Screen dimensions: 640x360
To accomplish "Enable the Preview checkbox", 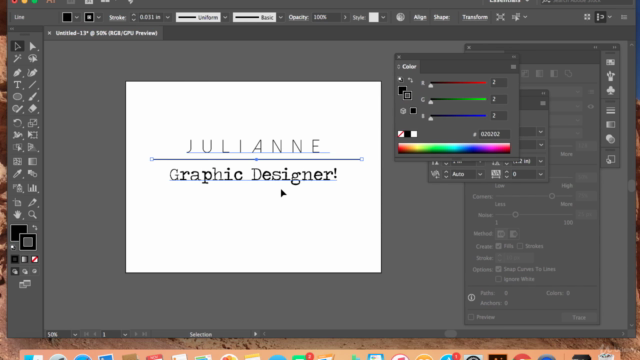I will (471, 317).
